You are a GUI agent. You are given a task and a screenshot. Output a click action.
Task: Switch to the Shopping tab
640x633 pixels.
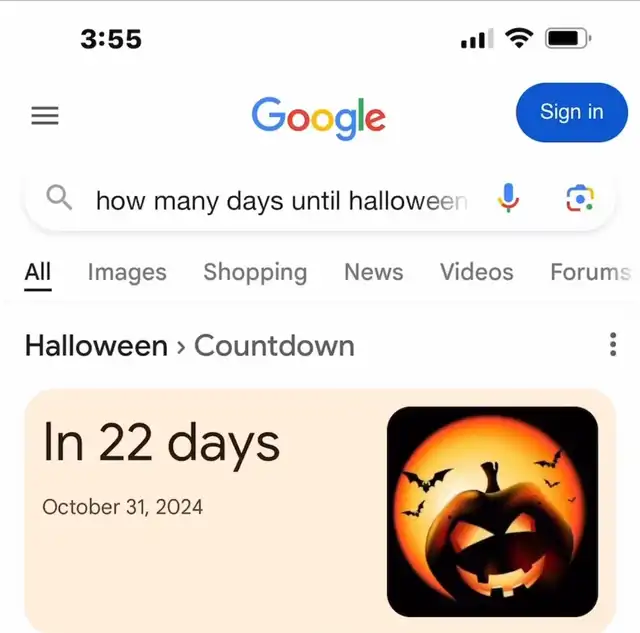point(255,272)
